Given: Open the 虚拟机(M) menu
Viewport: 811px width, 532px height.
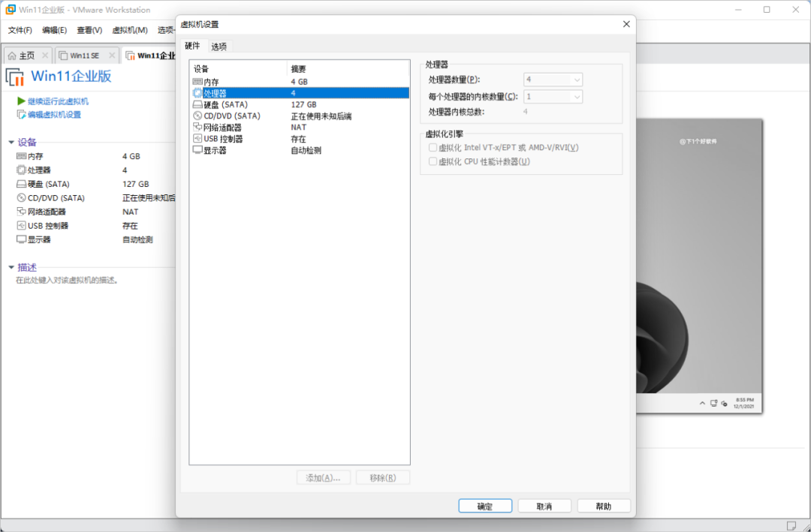Looking at the screenshot, I should point(130,31).
